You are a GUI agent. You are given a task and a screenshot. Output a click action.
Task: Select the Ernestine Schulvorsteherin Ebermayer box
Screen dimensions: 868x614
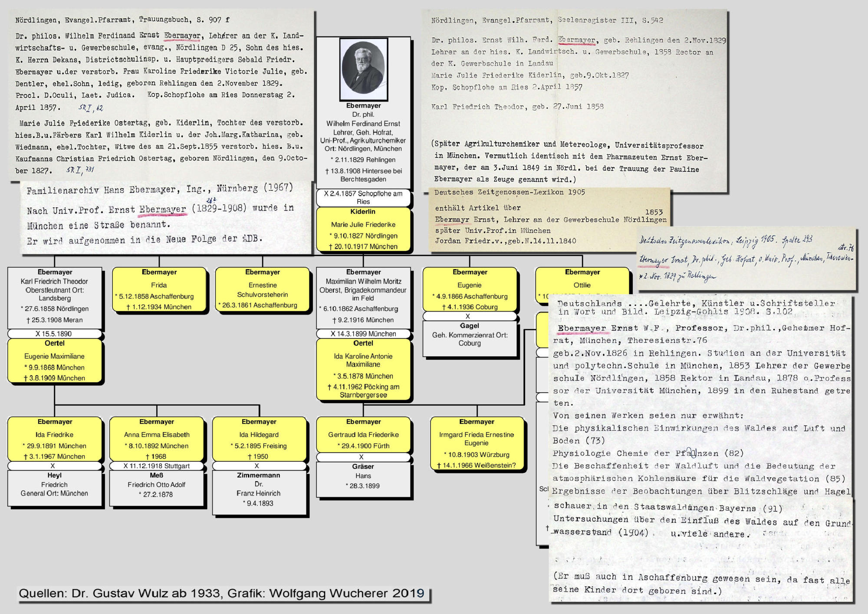262,289
